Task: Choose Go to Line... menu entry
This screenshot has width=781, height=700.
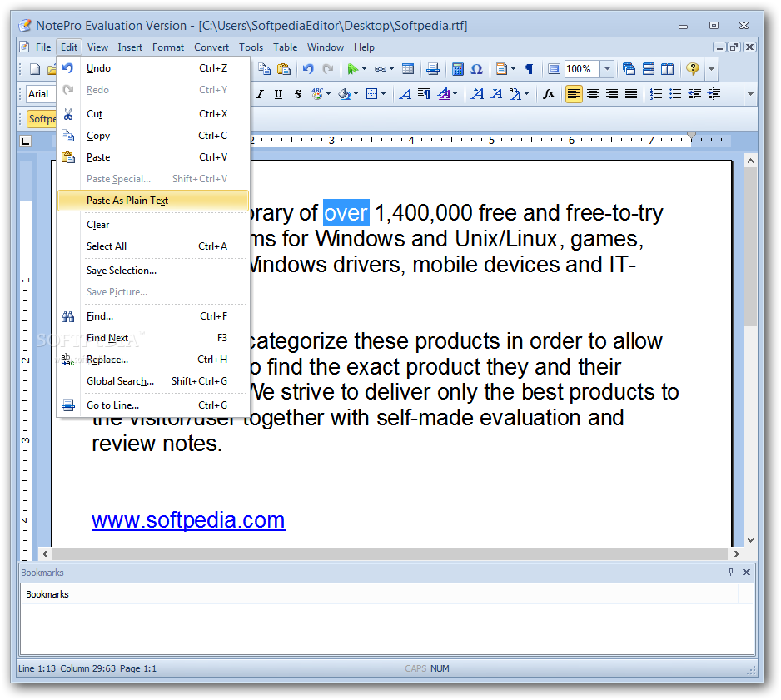Action: pos(153,405)
